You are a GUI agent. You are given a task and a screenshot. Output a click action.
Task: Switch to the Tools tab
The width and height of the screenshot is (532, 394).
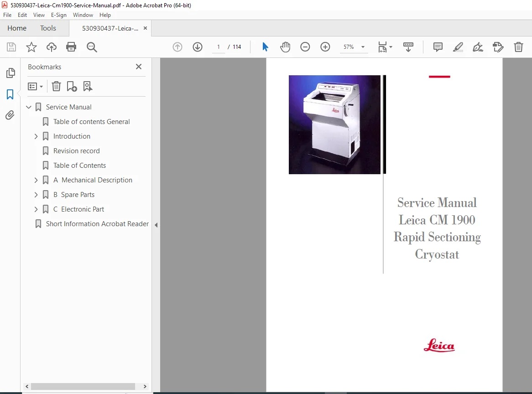[x=48, y=28]
